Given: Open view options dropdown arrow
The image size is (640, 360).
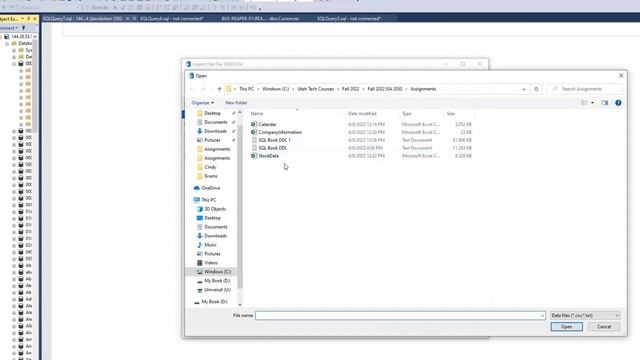Looking at the screenshot, I should [592, 103].
